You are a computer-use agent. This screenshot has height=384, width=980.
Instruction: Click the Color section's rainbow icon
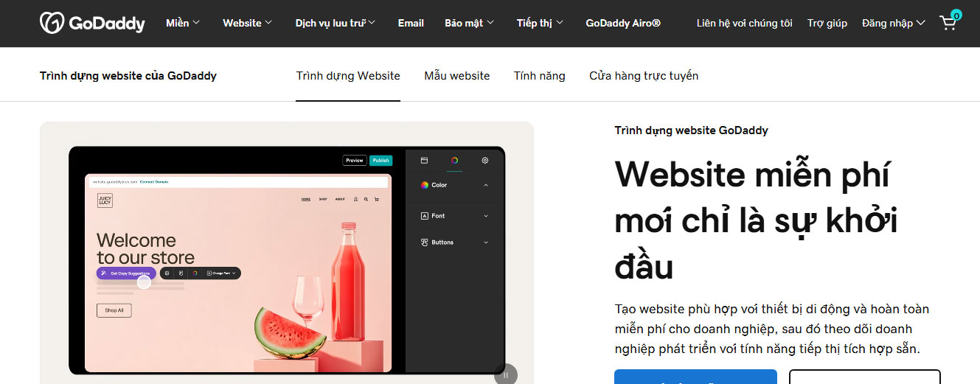pyautogui.click(x=425, y=185)
